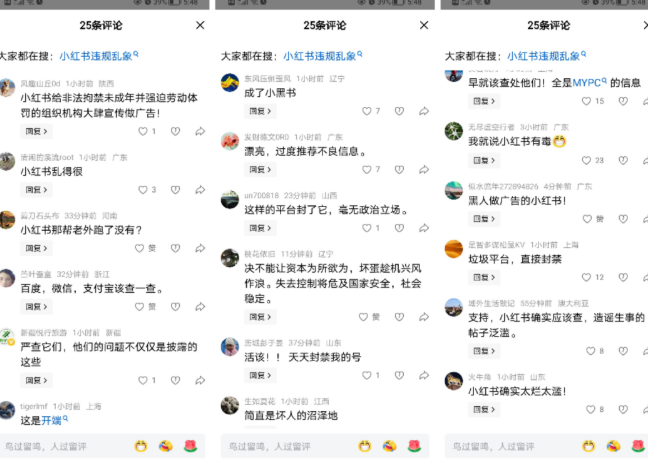Insert rose emoji in the first comment box
648x468 pixels.
pos(190,446)
